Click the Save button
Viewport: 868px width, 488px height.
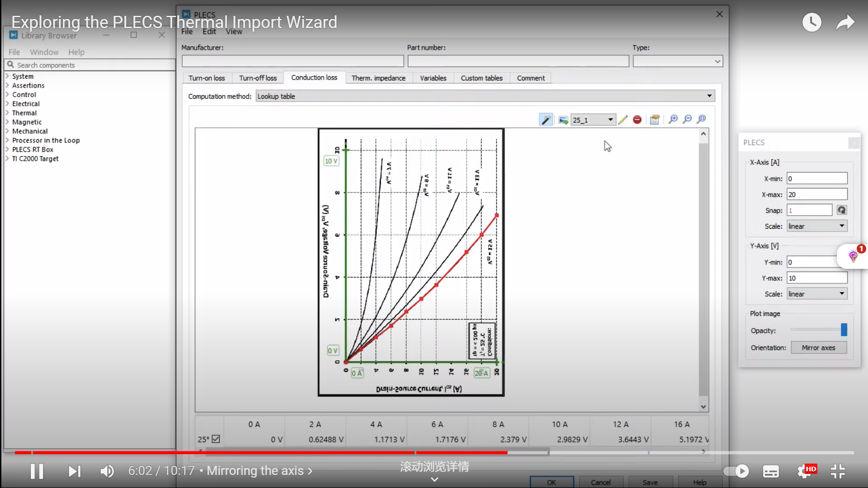pyautogui.click(x=650, y=482)
